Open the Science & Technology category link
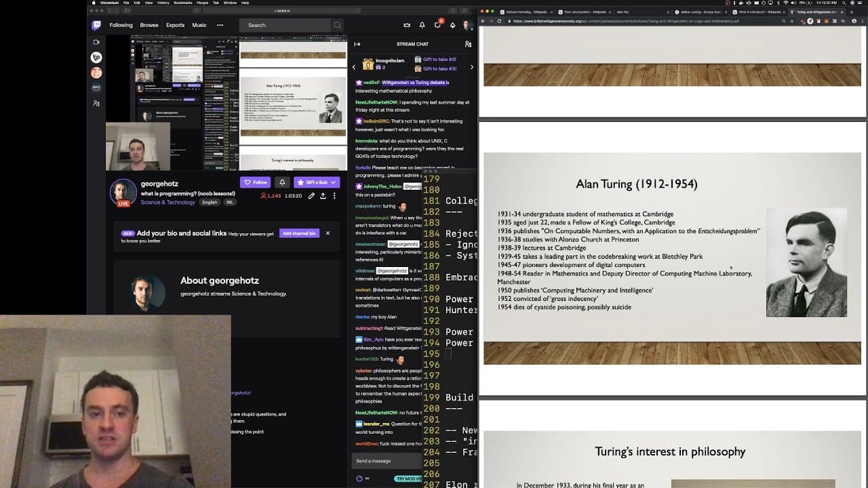 [x=167, y=202]
